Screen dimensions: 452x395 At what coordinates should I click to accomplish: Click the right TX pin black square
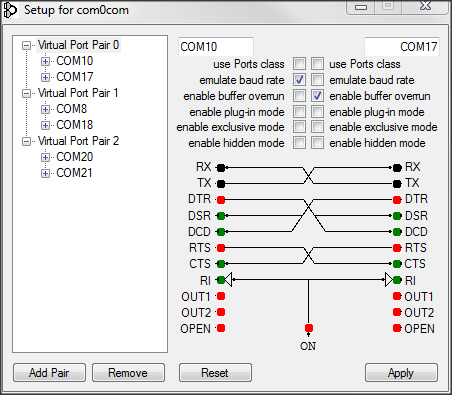click(x=397, y=184)
